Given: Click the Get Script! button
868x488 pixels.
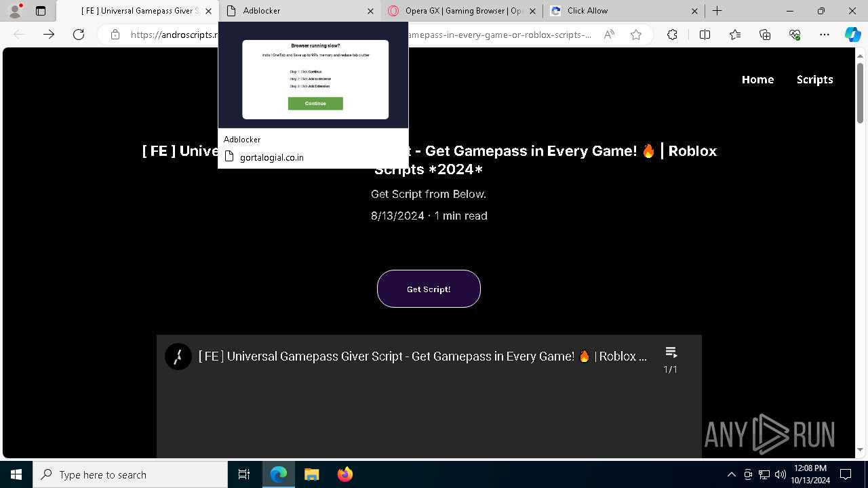Looking at the screenshot, I should 429,289.
